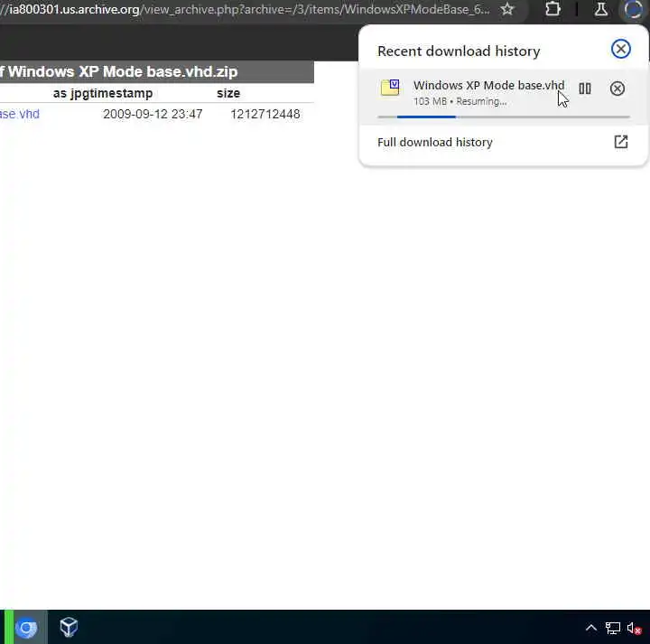Click the open-in-new-tab icon for download history
Viewport: 650px width, 644px height.
[x=620, y=142]
